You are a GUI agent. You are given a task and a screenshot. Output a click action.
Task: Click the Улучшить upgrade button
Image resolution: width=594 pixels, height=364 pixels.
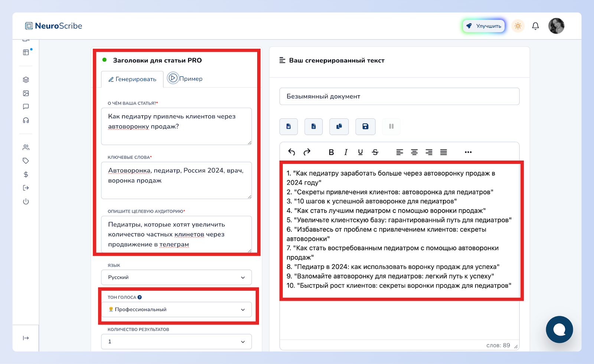484,26
